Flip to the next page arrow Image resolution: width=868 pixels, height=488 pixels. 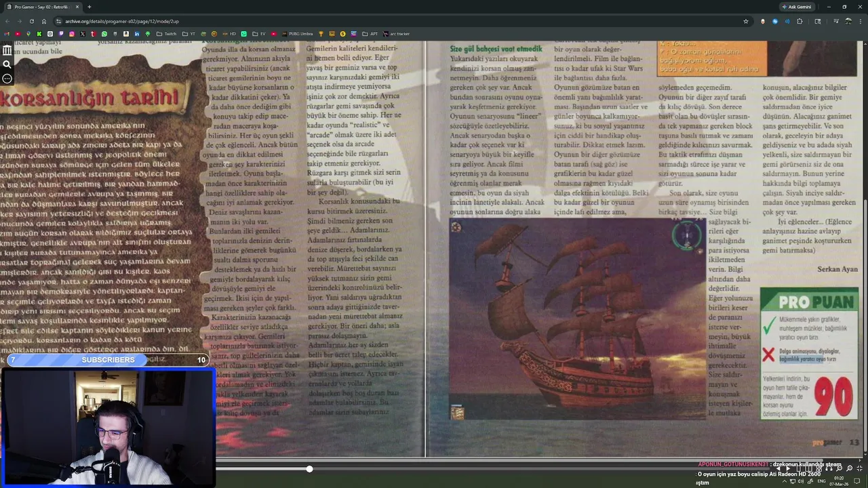click(x=788, y=468)
